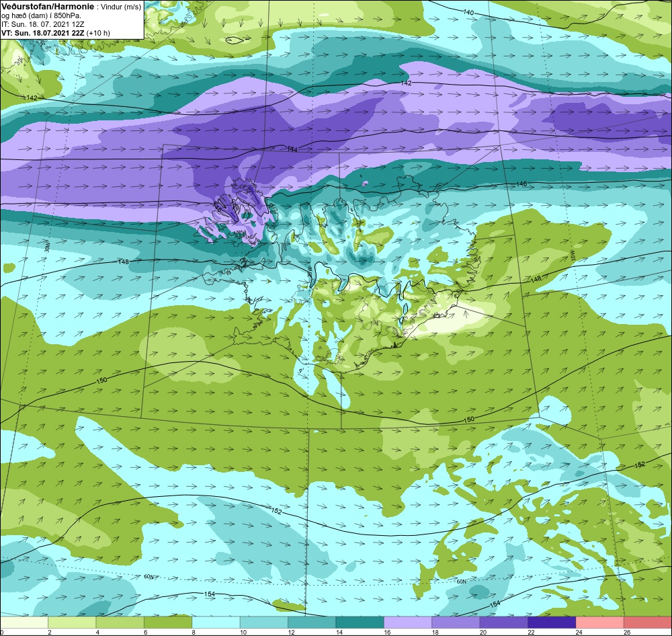Pick the green 4–6 m/s legend swatch
Screen dimensions: 672x636
(120, 622)
